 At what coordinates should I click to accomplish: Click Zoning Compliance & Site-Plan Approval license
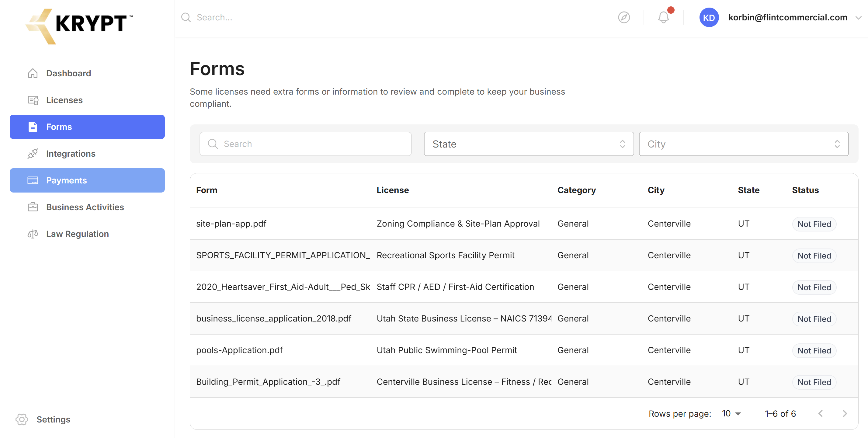coord(458,223)
